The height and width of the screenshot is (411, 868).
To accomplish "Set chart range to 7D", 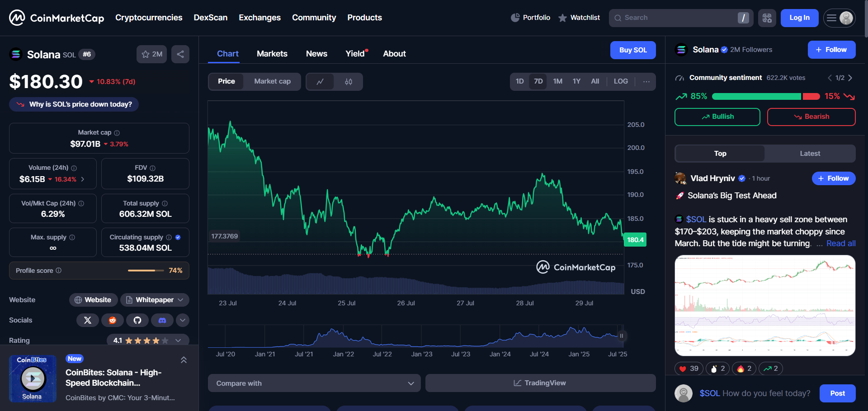I will (x=538, y=82).
